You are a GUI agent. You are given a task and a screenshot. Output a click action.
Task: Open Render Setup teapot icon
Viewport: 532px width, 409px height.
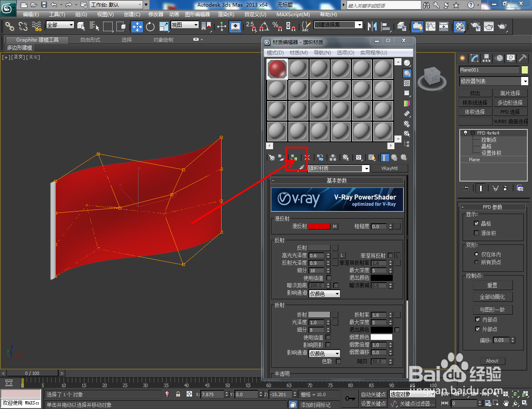click(x=475, y=27)
